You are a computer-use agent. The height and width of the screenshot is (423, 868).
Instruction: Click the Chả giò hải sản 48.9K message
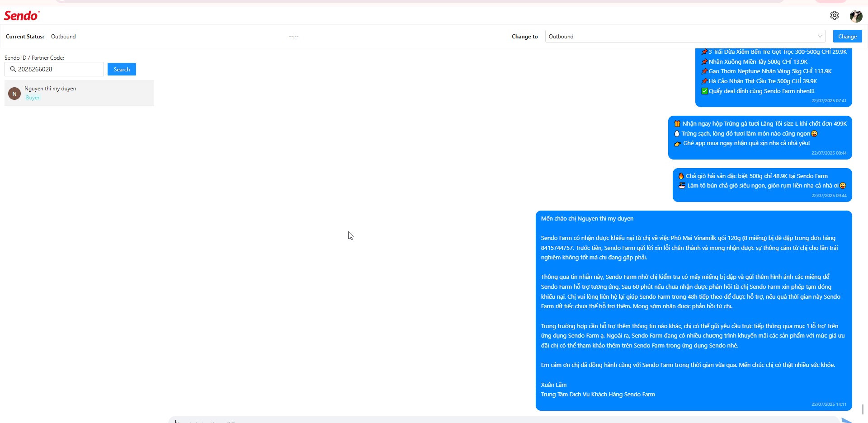pos(762,185)
